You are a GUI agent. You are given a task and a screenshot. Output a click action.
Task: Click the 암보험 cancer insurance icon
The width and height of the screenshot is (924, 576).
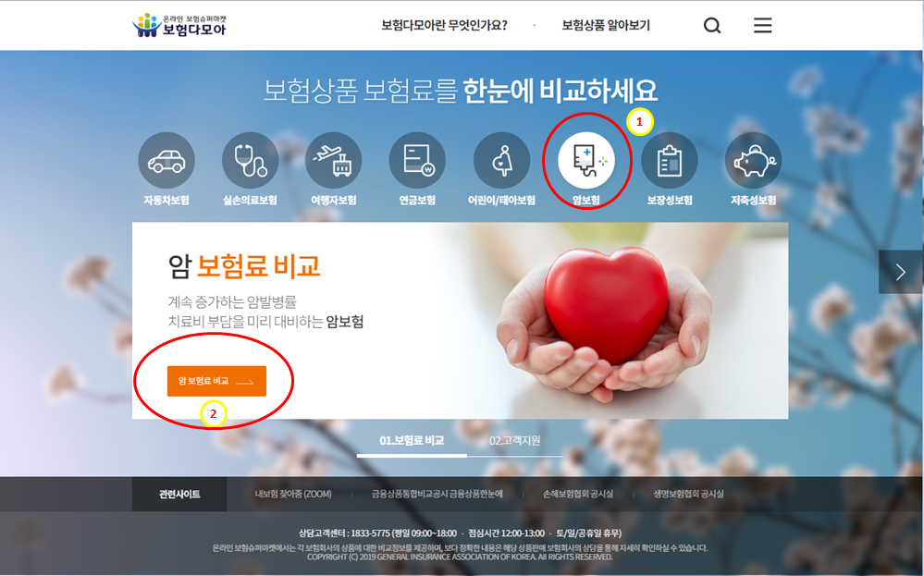click(x=586, y=161)
